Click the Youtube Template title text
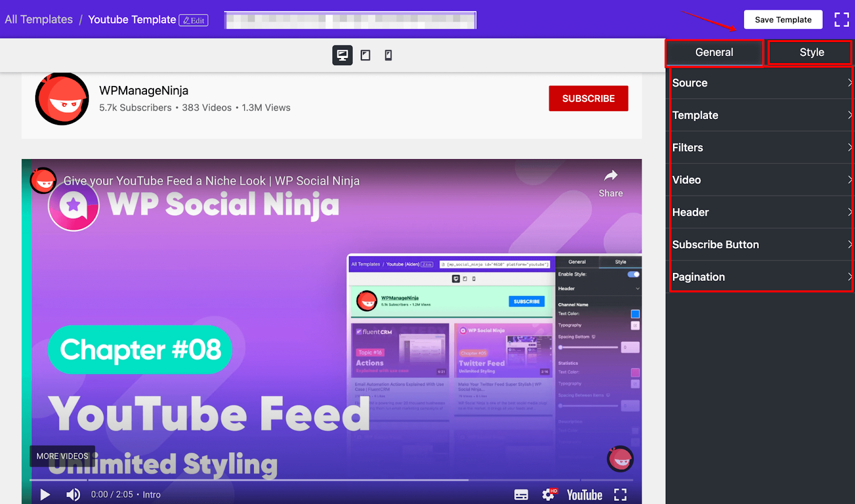Viewport: 855px width, 504px height. pyautogui.click(x=132, y=20)
